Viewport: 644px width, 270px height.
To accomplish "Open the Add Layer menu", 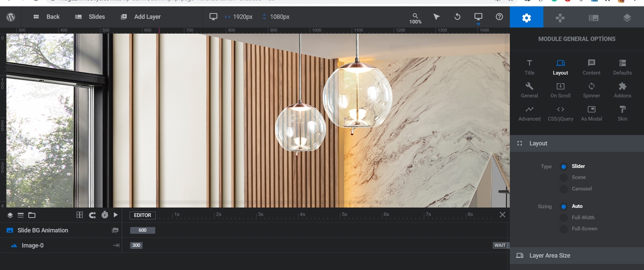I will click(x=141, y=17).
